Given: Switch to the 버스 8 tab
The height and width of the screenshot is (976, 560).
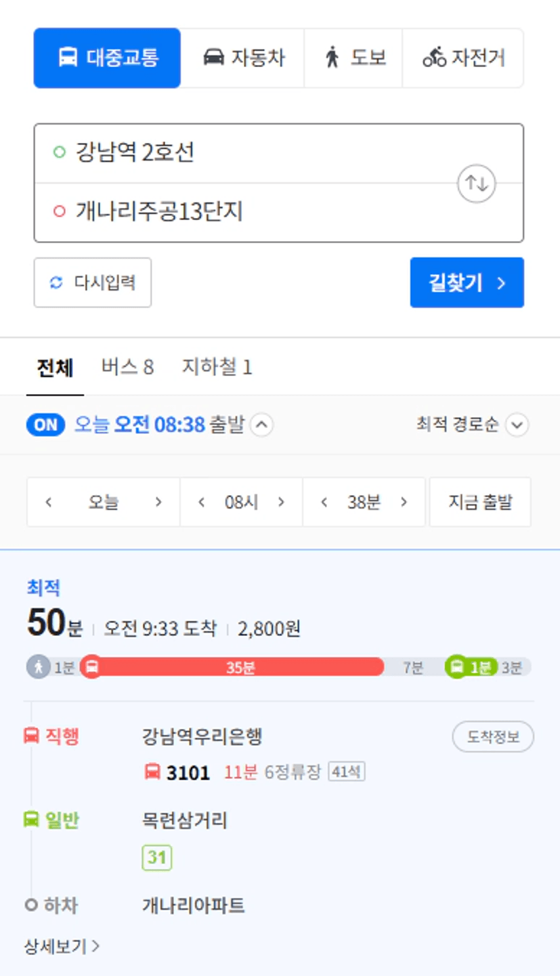Looking at the screenshot, I should pyautogui.click(x=127, y=367).
